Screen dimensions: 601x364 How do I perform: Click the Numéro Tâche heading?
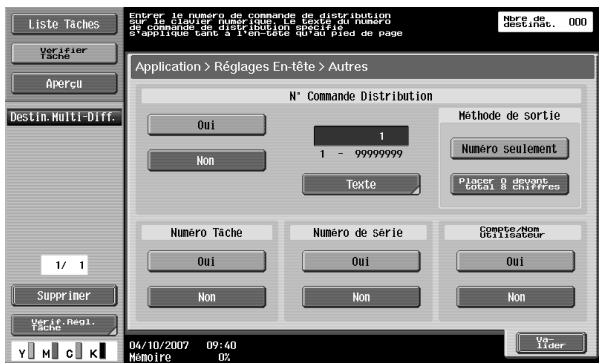coord(207,233)
